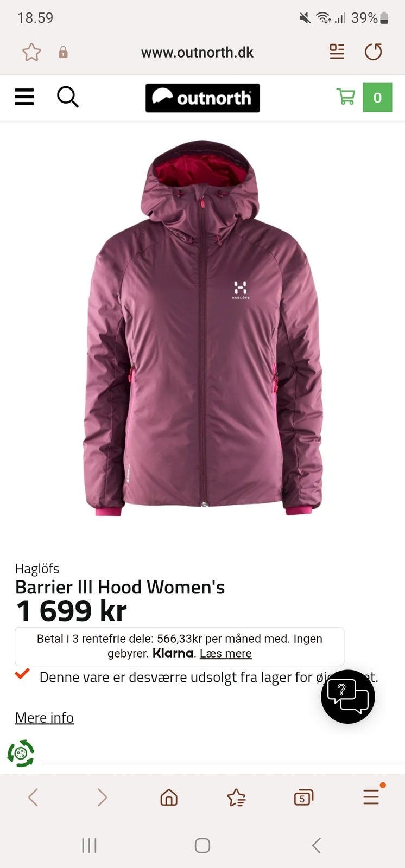Open reader mode icon in address bar

point(337,52)
